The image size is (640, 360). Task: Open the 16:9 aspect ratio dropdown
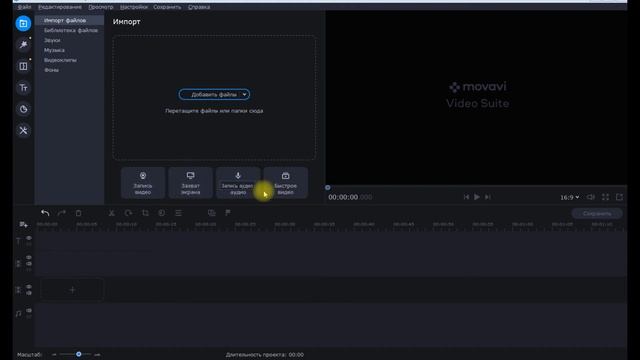[569, 197]
